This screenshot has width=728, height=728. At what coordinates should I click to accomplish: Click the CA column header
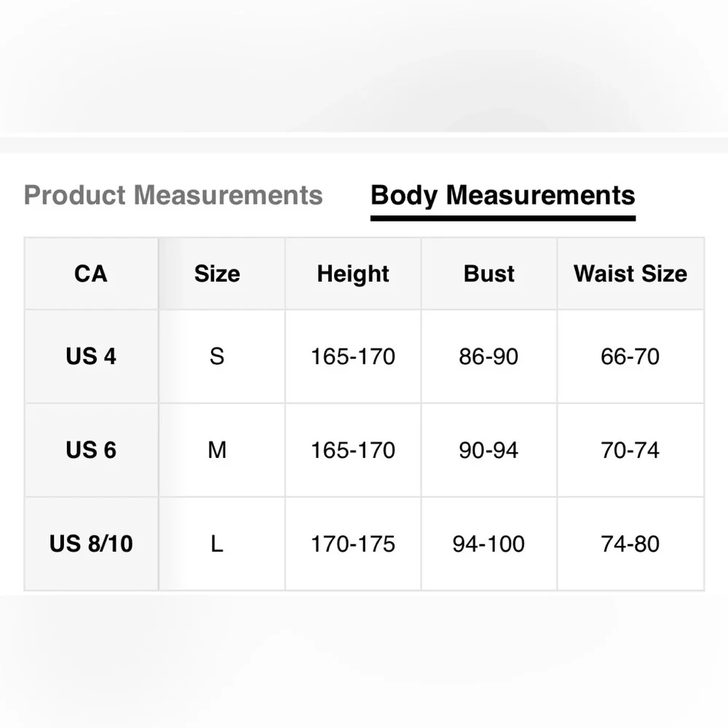[x=91, y=274]
